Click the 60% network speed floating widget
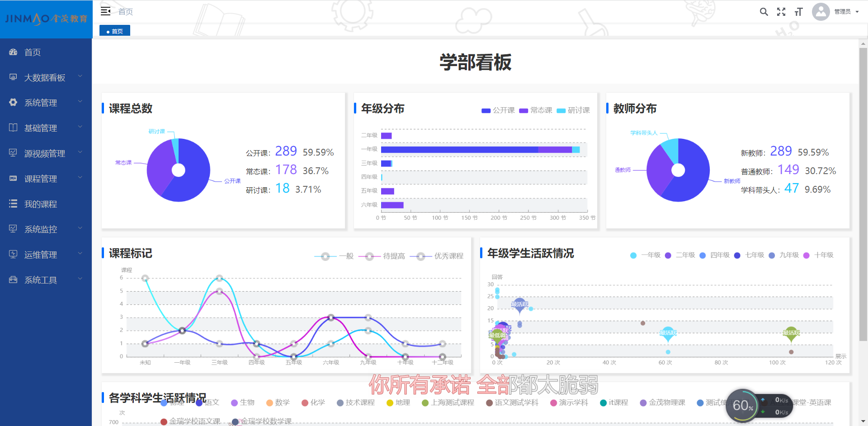 pos(759,406)
